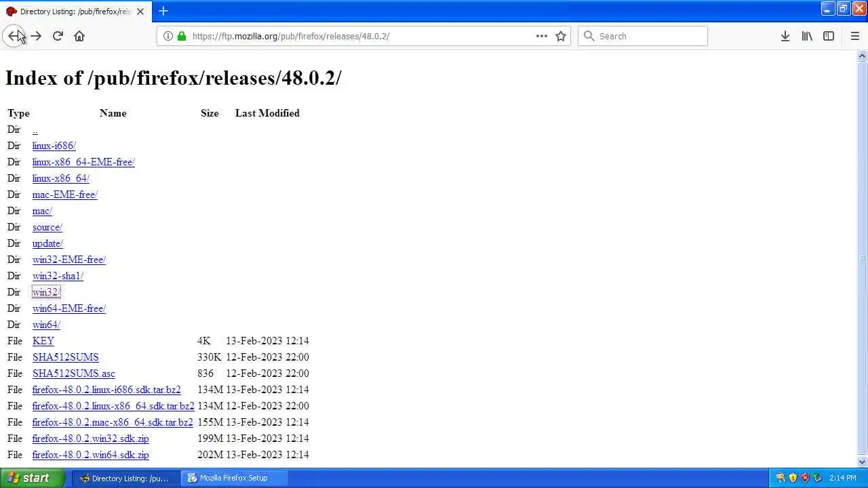Close the Directory Listing tab
Screen dimensions: 868x488
(x=141, y=12)
